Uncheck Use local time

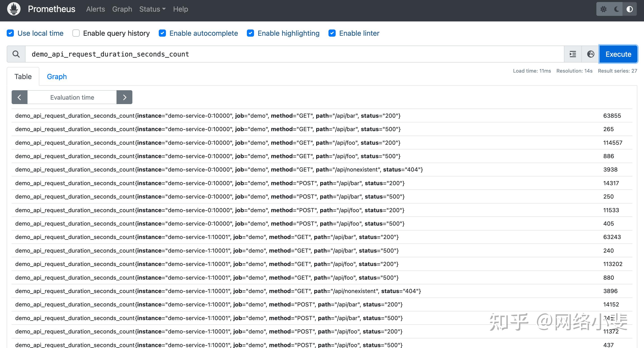point(10,33)
